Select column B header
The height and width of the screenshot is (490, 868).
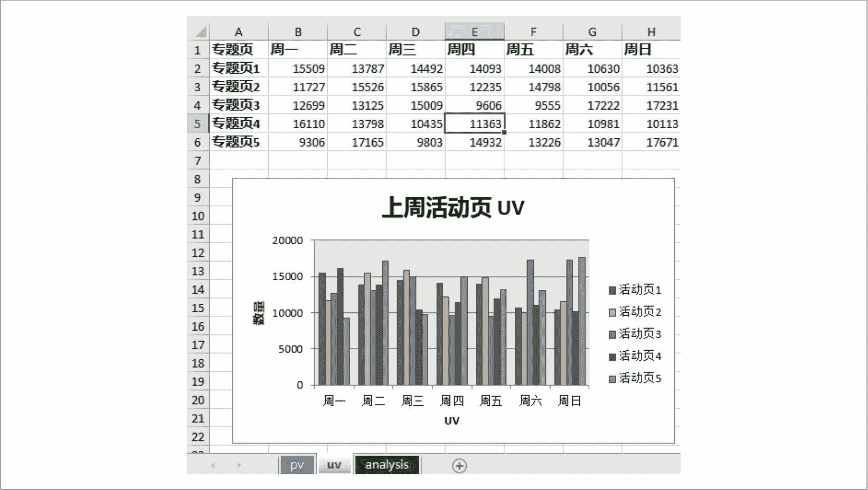click(298, 32)
